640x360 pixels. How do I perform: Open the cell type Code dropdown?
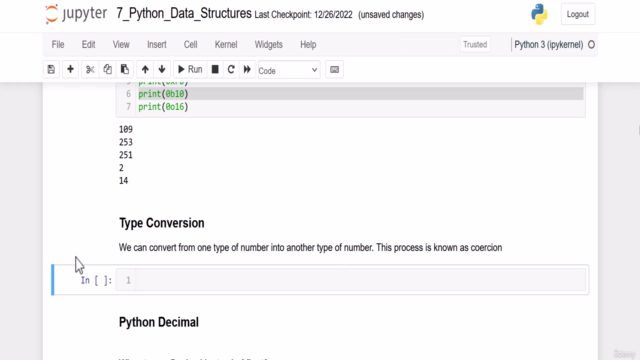(x=289, y=71)
